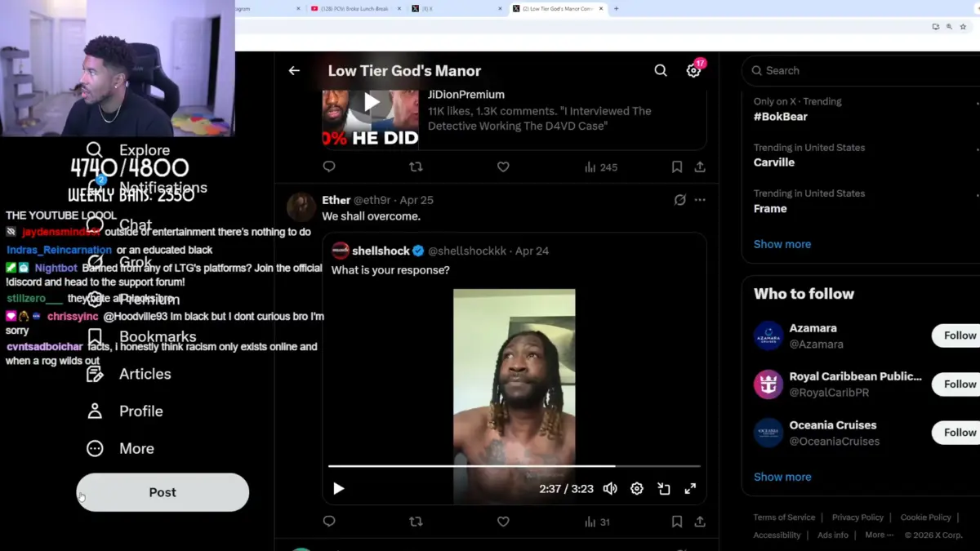
Task: Open the video player settings gear
Action: click(x=637, y=489)
